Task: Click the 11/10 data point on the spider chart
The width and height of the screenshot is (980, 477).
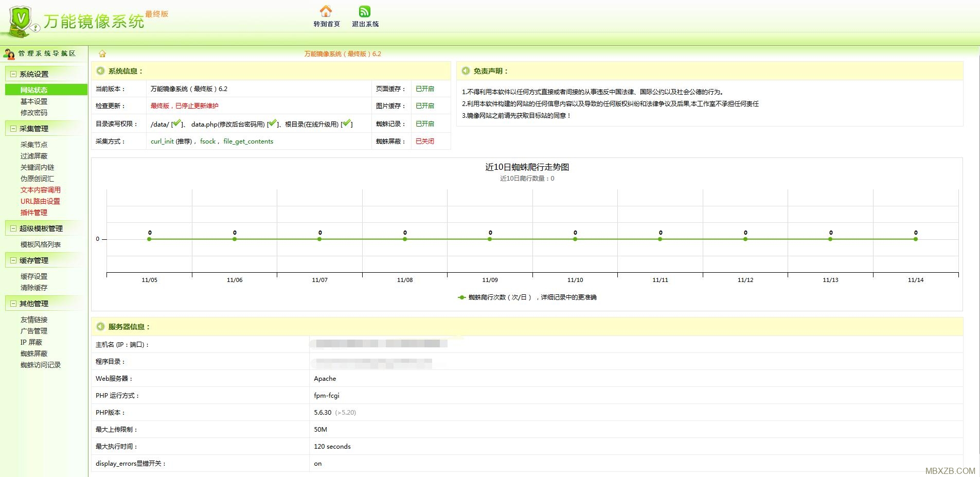Action: [575, 239]
